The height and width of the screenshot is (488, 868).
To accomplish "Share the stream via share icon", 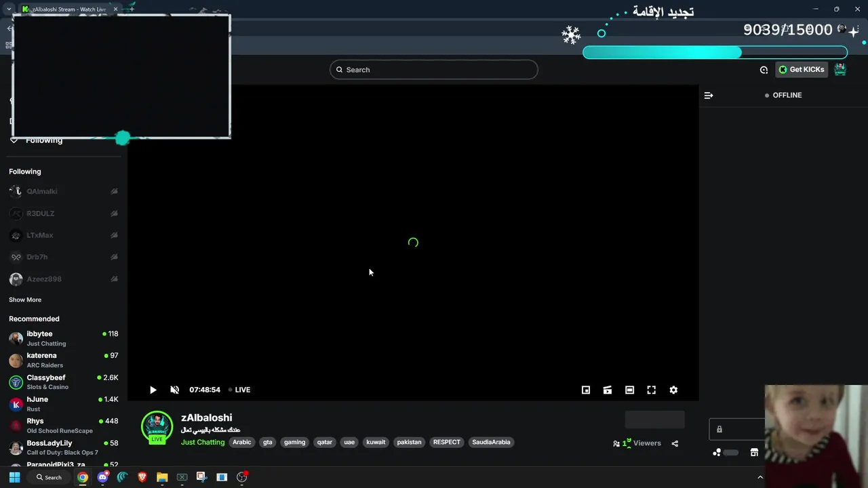I will 675,443.
